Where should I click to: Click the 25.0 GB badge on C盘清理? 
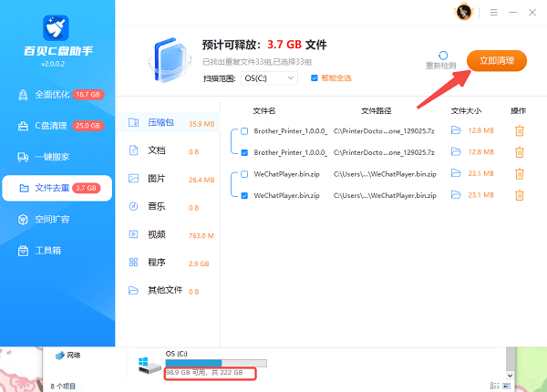tap(88, 126)
